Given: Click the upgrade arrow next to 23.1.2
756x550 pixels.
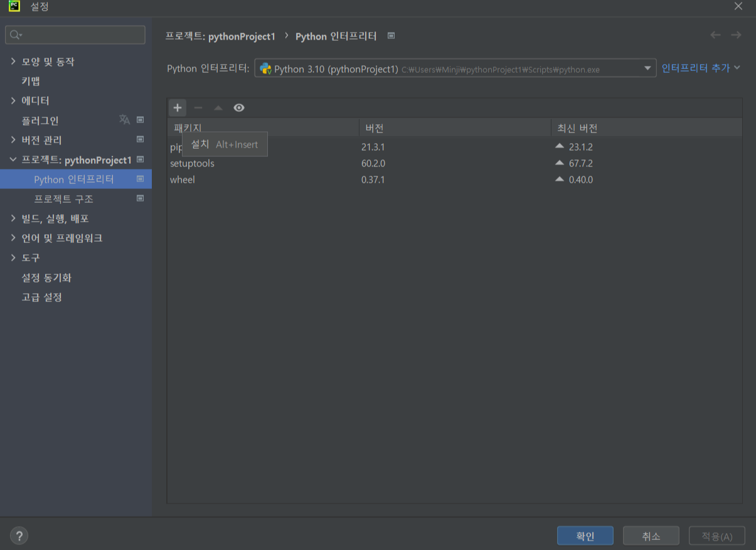Looking at the screenshot, I should click(x=560, y=146).
